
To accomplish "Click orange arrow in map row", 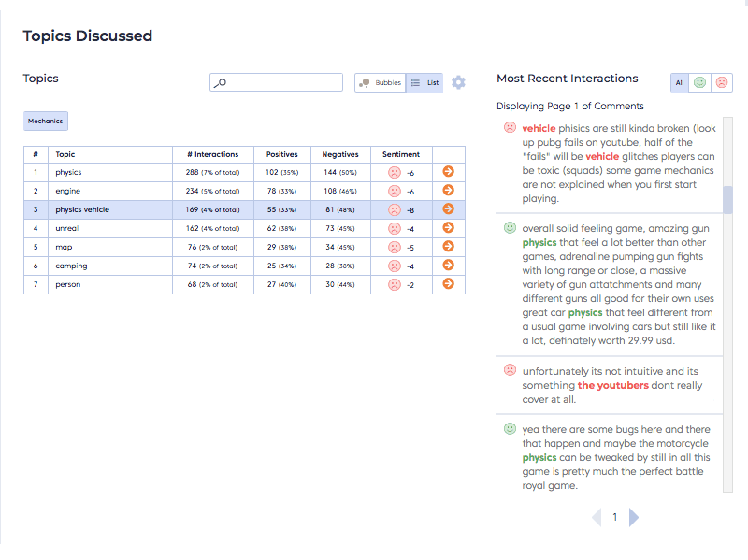I will [x=448, y=247].
